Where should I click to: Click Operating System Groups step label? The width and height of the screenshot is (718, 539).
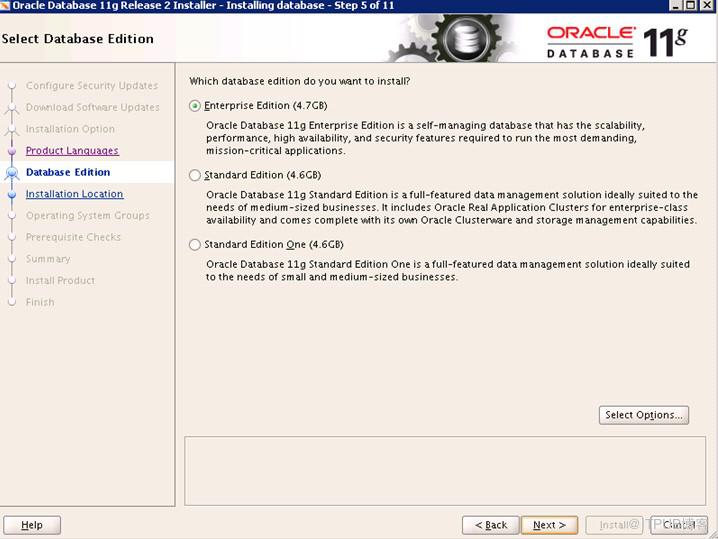[88, 216]
